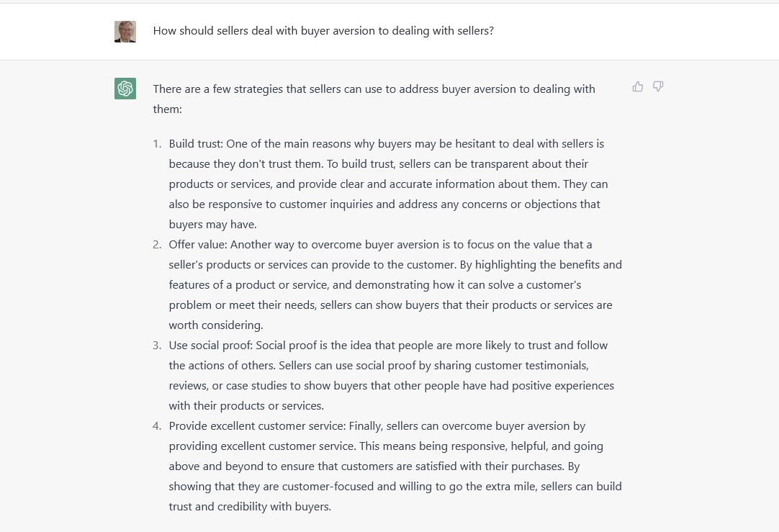
Task: Click the user question about buyer aversion
Action: pos(323,31)
